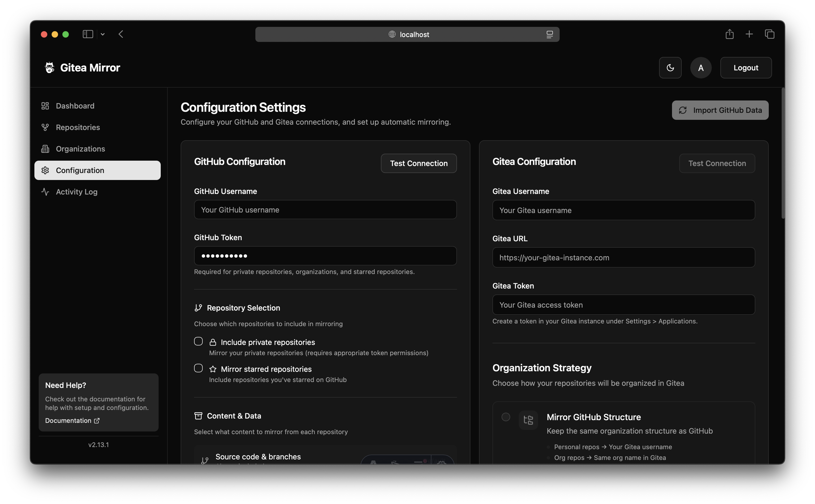Screen dimensions: 815x504
Task: Toggle Safari sidebar icon
Action: [88, 34]
